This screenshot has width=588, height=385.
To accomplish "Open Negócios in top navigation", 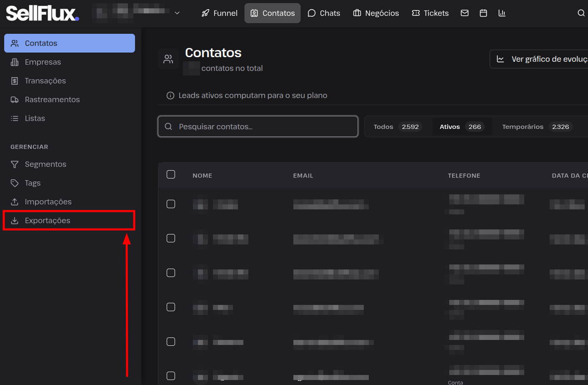I will [x=376, y=13].
